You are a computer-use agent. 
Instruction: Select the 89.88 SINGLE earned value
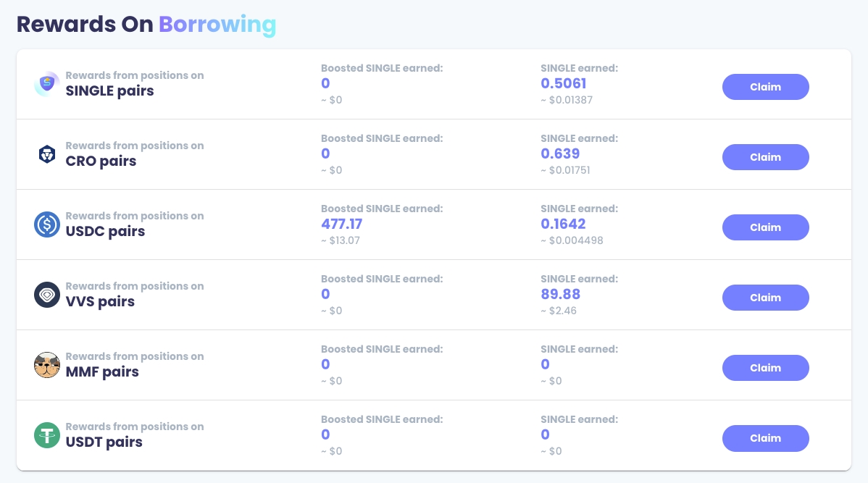pyautogui.click(x=560, y=294)
